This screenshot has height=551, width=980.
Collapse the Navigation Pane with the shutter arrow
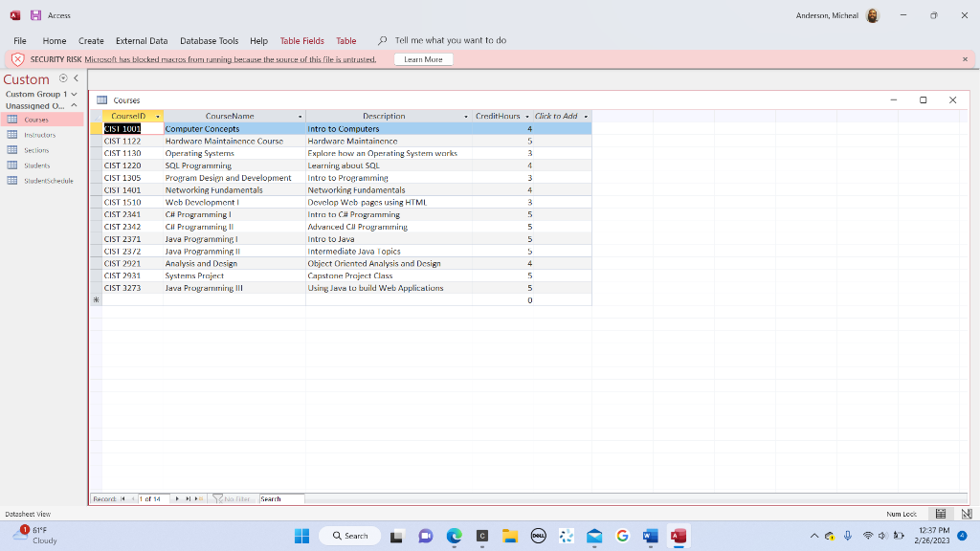75,79
